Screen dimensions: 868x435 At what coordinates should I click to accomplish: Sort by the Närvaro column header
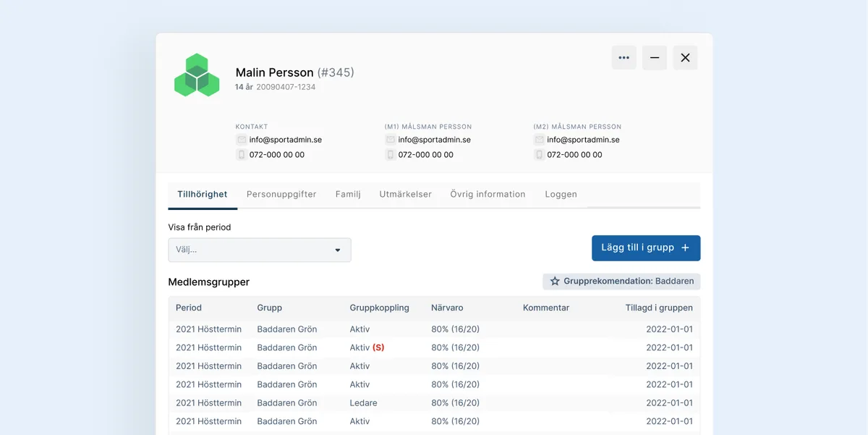pos(447,308)
